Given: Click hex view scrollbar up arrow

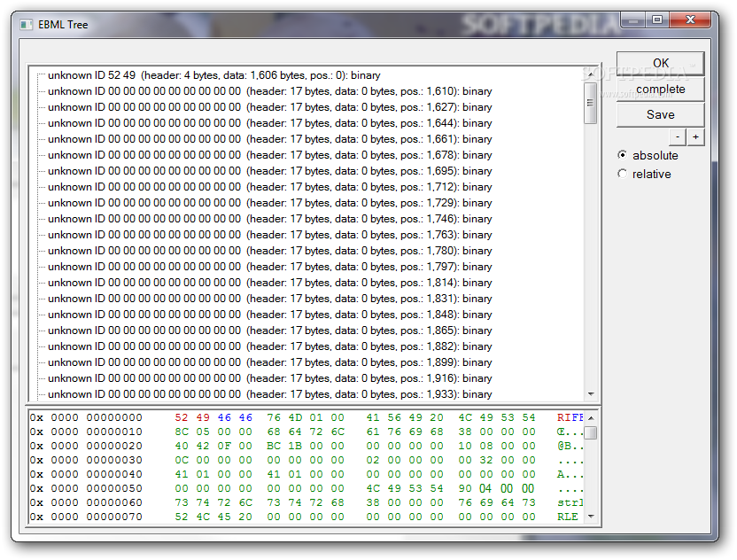Looking at the screenshot, I should click(592, 418).
